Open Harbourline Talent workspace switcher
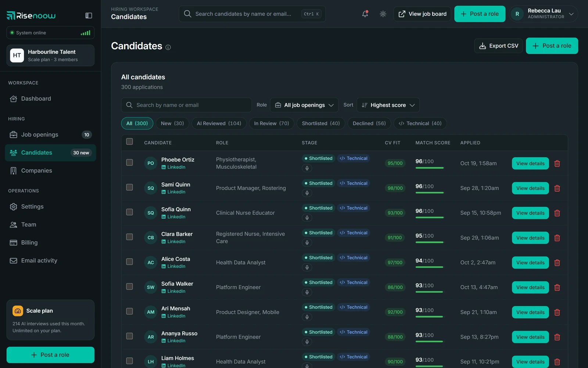588x368 pixels. coord(50,56)
